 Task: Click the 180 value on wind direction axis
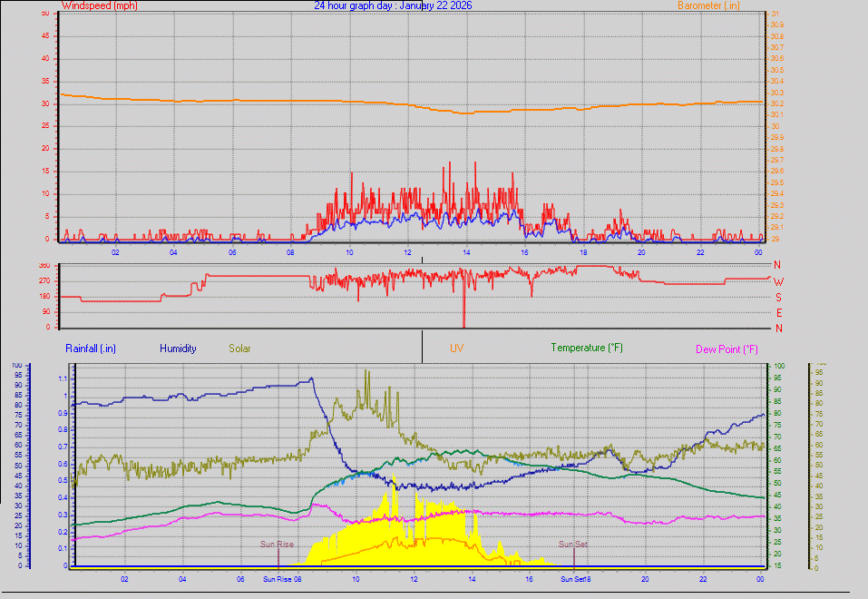tap(43, 297)
